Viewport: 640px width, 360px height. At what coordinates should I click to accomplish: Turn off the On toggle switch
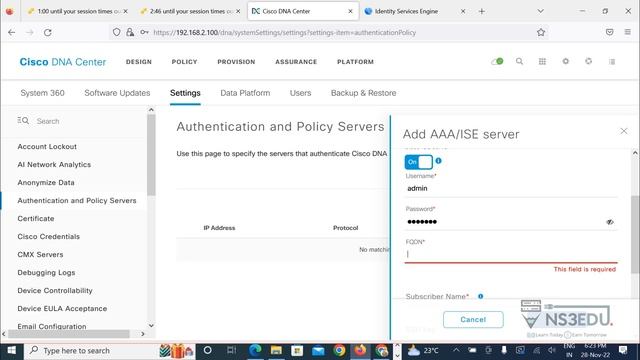(418, 162)
